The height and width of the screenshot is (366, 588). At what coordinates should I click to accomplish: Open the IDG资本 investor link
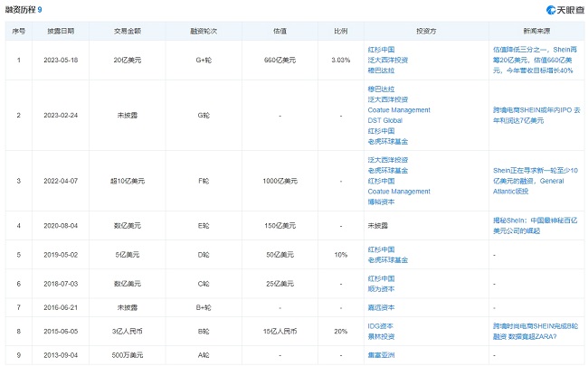click(380, 326)
